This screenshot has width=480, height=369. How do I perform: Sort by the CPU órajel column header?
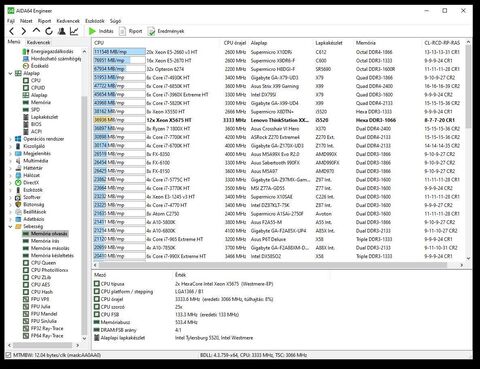[x=235, y=43]
